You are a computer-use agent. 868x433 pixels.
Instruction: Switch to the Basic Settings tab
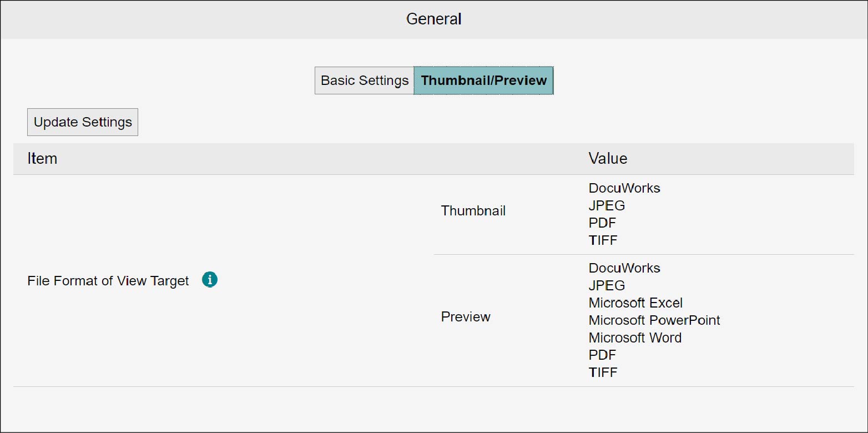(x=365, y=80)
